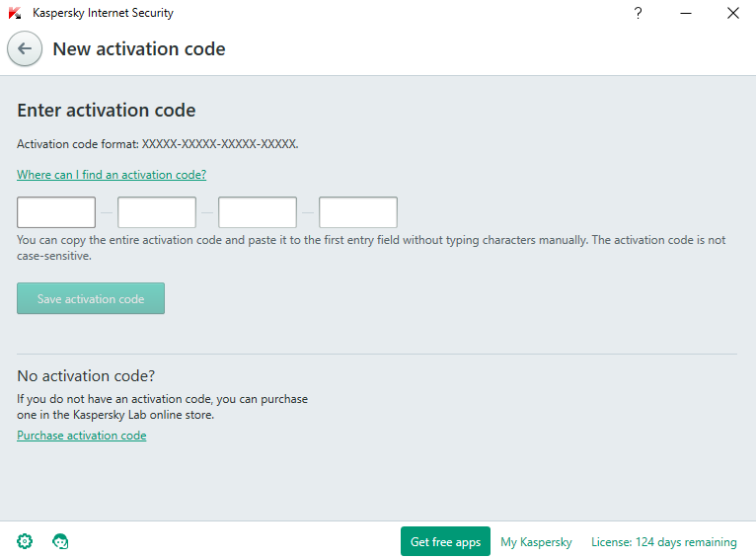
Task: Click the third activation code field
Action: coord(258,212)
